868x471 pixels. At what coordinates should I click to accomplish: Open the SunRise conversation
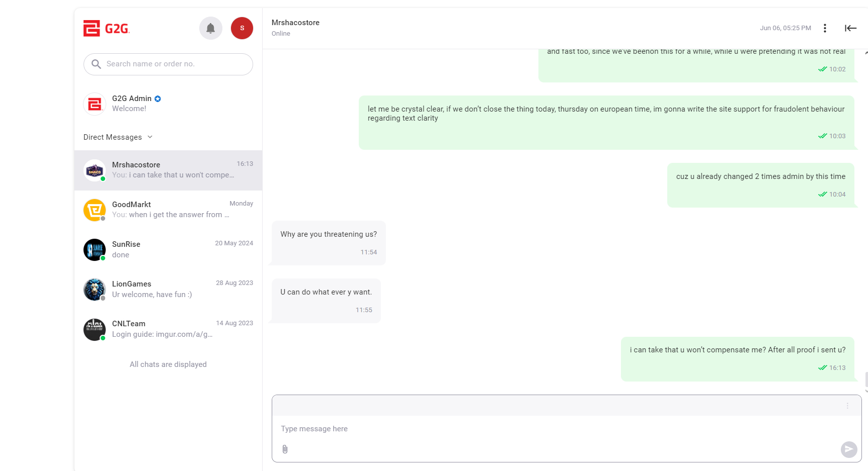click(x=168, y=249)
